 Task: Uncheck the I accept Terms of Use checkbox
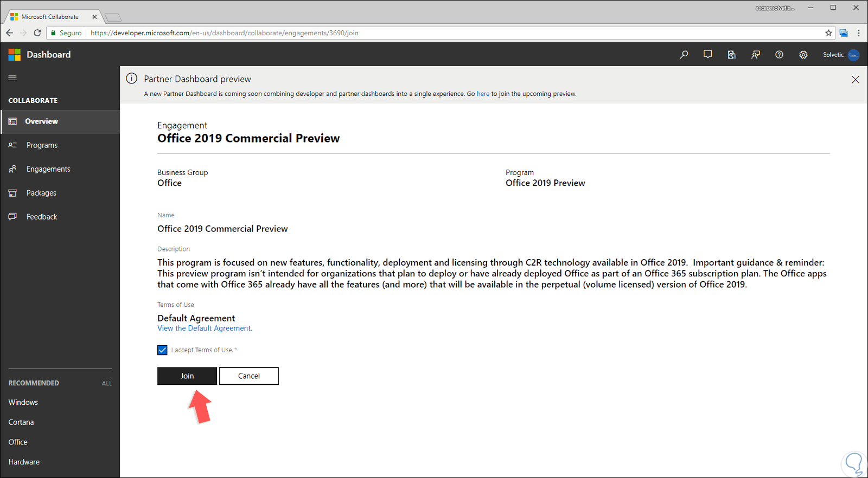(162, 350)
